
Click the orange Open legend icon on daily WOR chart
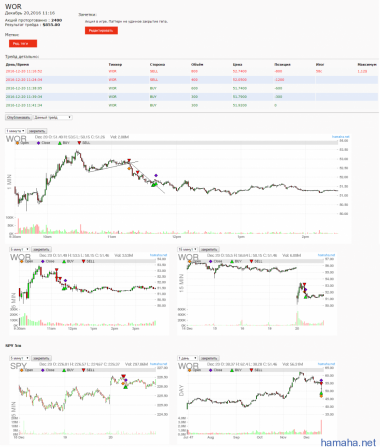190,370
